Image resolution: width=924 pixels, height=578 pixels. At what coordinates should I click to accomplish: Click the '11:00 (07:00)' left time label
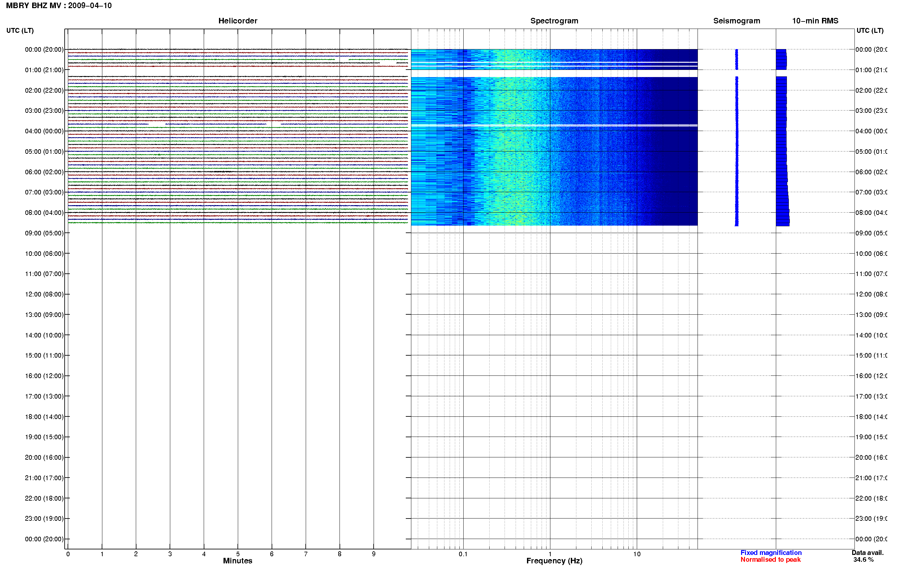click(x=44, y=274)
